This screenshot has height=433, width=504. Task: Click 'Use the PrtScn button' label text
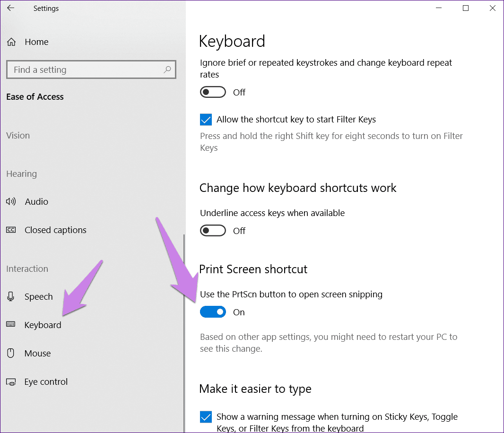(x=291, y=294)
